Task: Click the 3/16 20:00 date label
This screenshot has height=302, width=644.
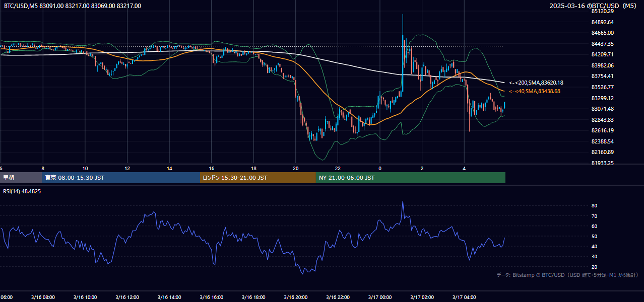Action: point(296,297)
